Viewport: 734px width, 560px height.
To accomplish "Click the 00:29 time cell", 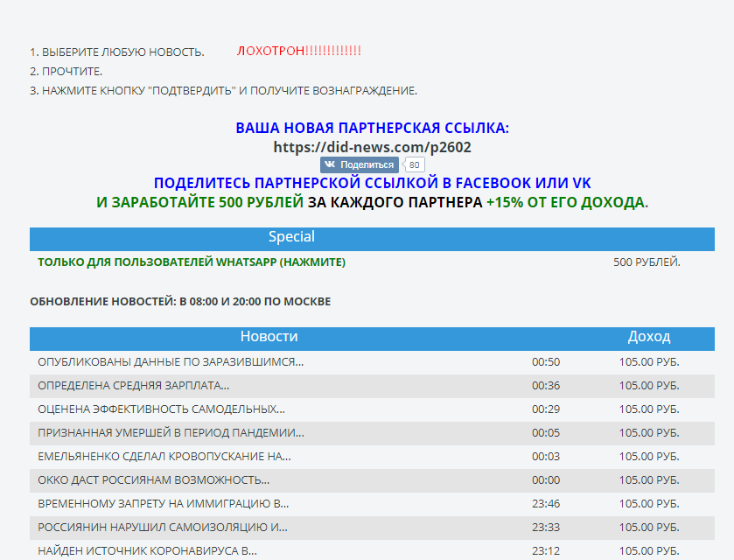I will point(546,409).
